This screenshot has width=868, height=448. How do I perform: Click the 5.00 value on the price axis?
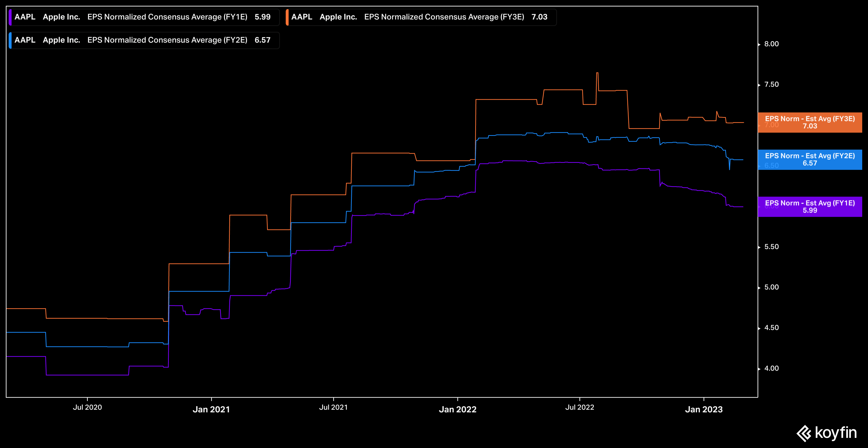771,287
